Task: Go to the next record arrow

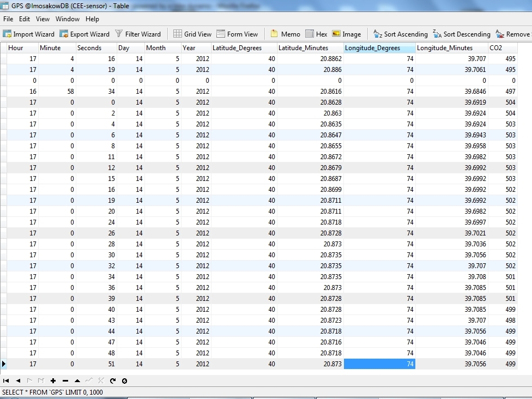Action: pyautogui.click(x=29, y=380)
